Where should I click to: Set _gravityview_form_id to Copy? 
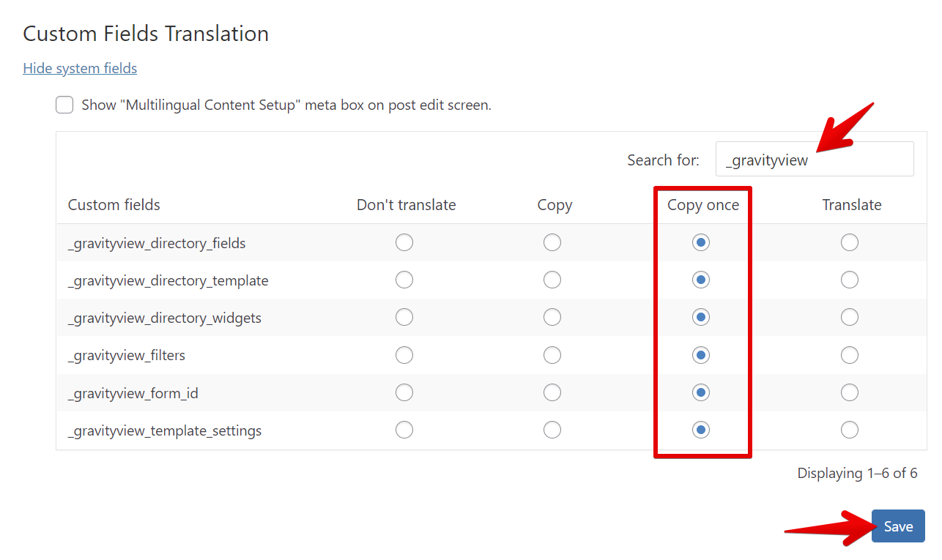click(552, 393)
